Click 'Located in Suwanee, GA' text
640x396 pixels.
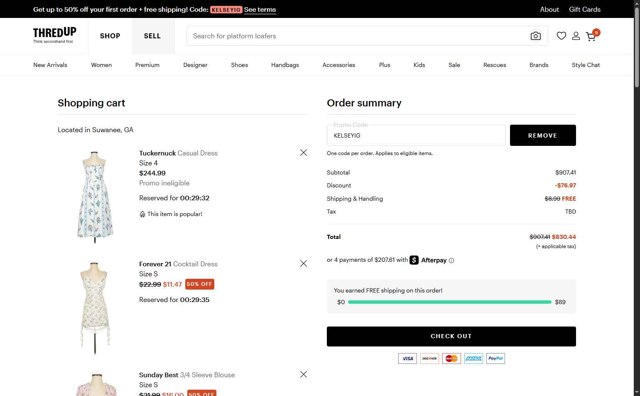point(96,130)
